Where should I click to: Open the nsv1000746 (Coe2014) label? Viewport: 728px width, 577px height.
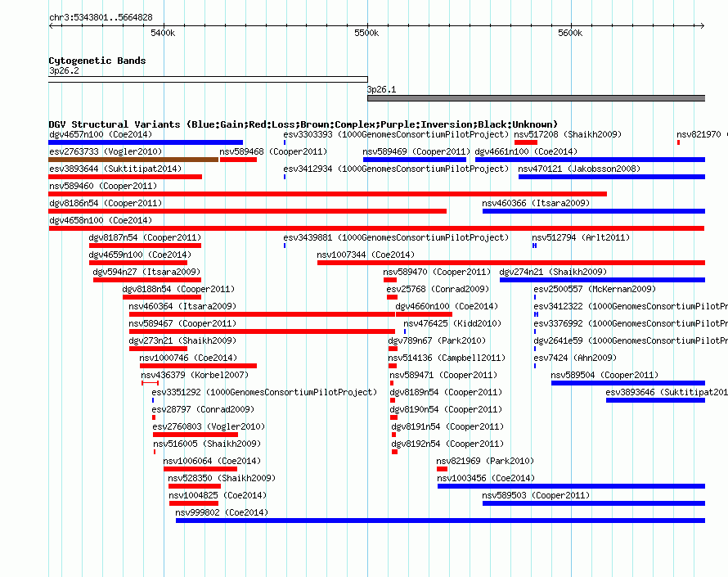click(188, 358)
